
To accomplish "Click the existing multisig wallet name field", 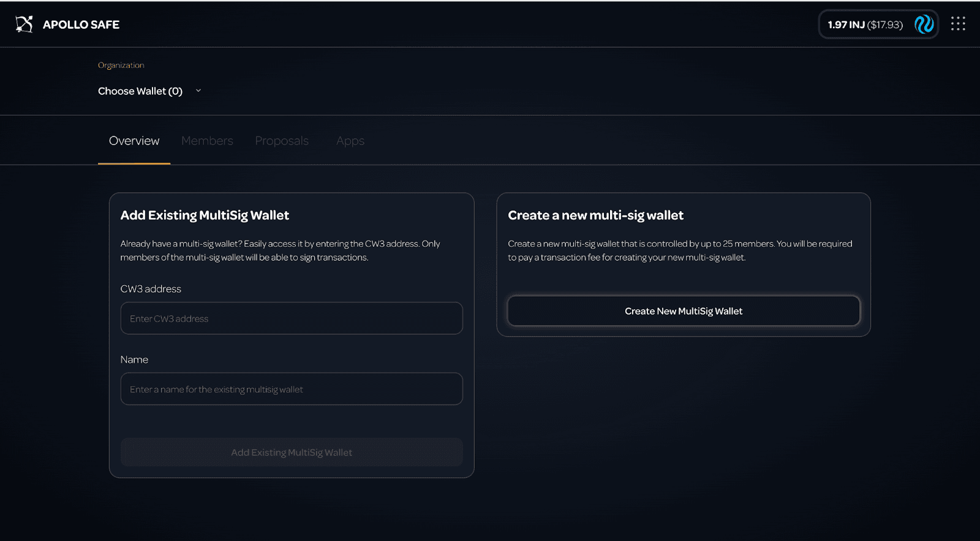I will click(292, 389).
